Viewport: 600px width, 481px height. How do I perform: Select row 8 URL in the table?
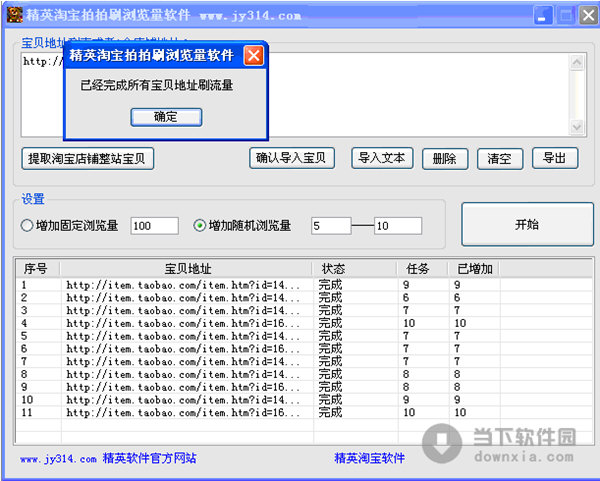coord(183,374)
